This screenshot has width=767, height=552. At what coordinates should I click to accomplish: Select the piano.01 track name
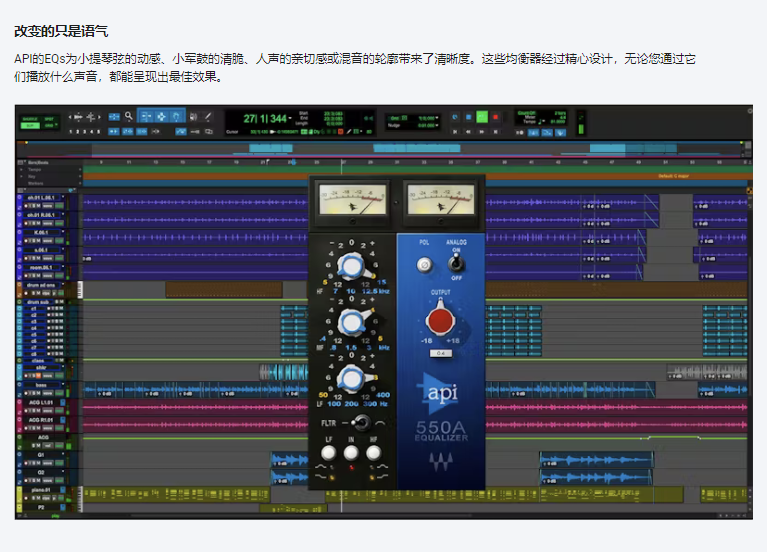41,490
